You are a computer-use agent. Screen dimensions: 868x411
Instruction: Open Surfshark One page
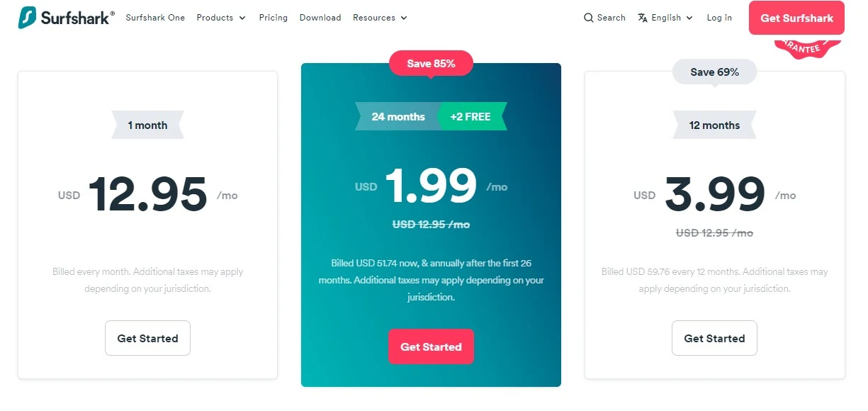(x=155, y=18)
